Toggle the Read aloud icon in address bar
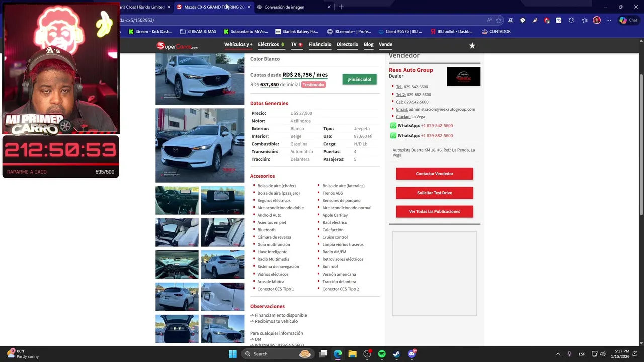 [489, 20]
